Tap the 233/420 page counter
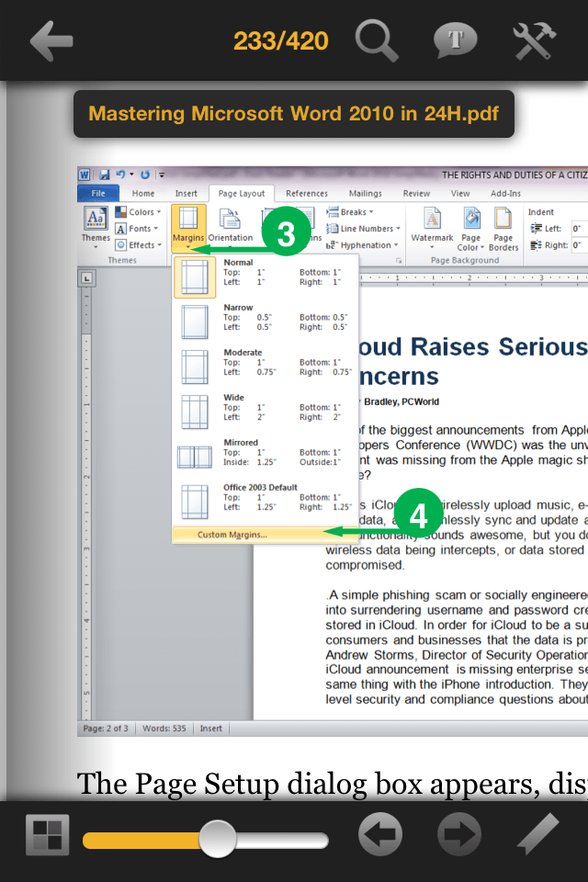Viewport: 588px width, 882px height. pyautogui.click(x=281, y=41)
